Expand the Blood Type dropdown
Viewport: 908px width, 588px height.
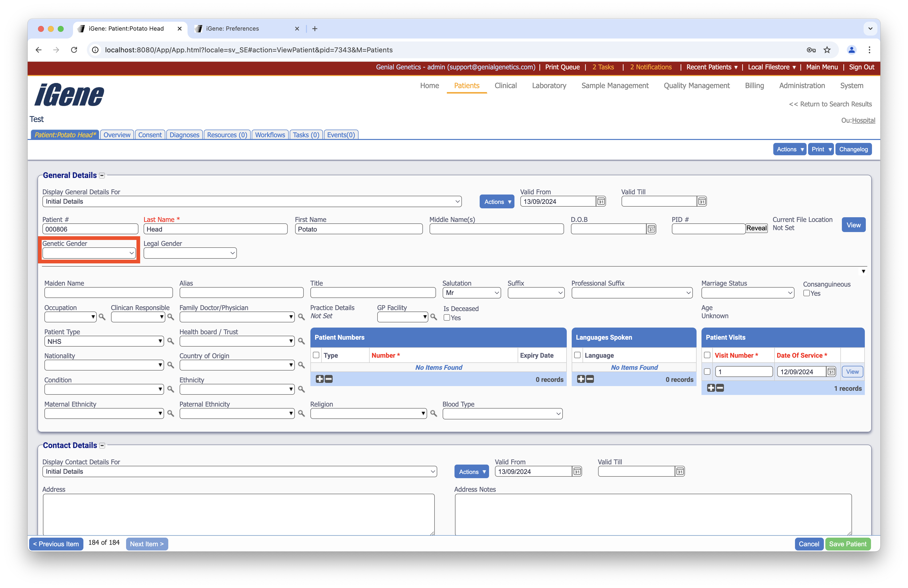click(502, 414)
